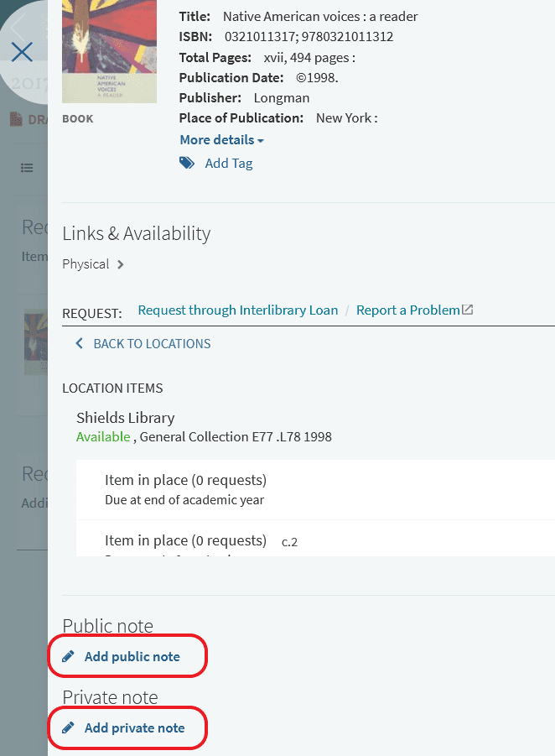Click the list icon in the background page
The height and width of the screenshot is (756, 555).
pos(28,168)
